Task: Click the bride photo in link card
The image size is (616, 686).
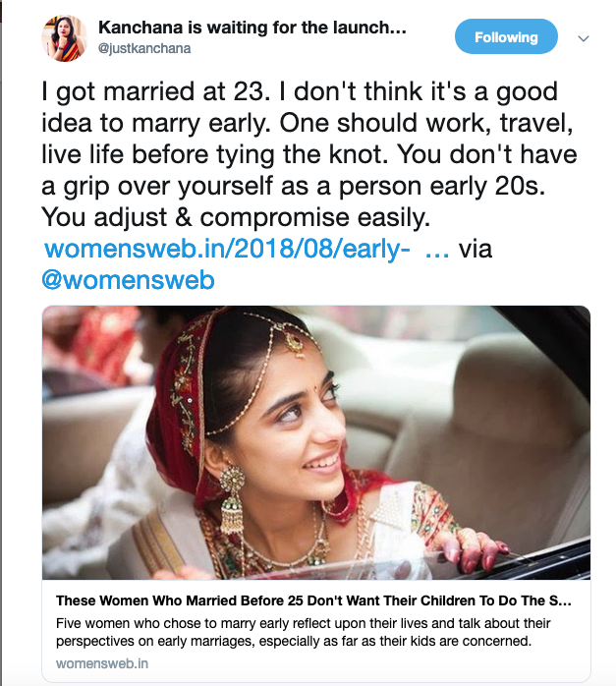Action: tap(315, 442)
